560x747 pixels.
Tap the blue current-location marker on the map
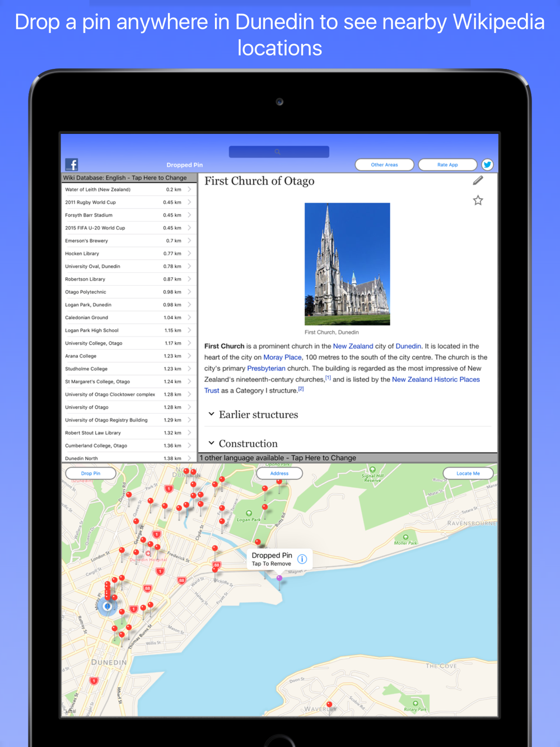coord(108,606)
